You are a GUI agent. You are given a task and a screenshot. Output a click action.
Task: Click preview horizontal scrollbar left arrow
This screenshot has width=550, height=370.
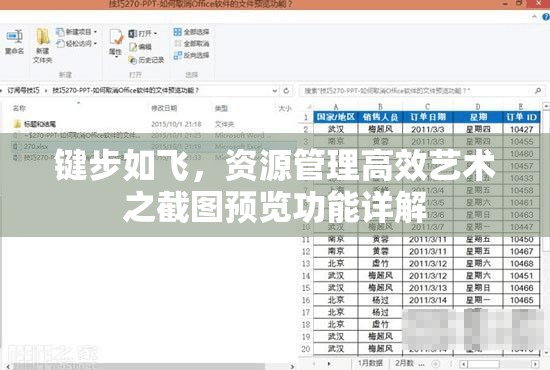pyautogui.click(x=463, y=364)
